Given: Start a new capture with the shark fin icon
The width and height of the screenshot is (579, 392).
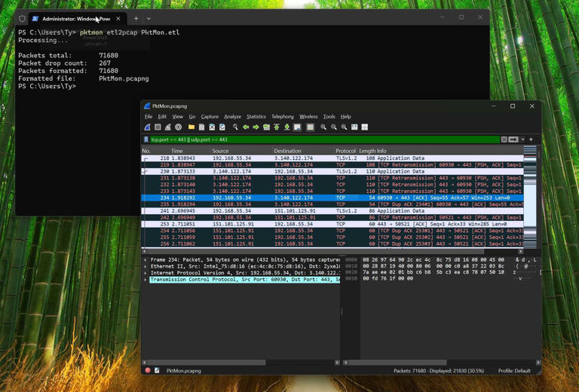Looking at the screenshot, I should pos(147,127).
